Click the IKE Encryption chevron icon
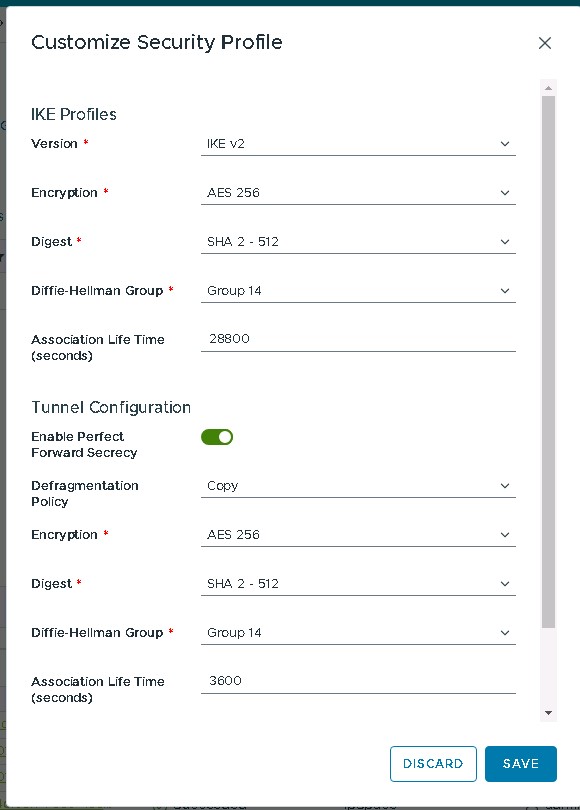This screenshot has width=580, height=810. click(x=505, y=193)
